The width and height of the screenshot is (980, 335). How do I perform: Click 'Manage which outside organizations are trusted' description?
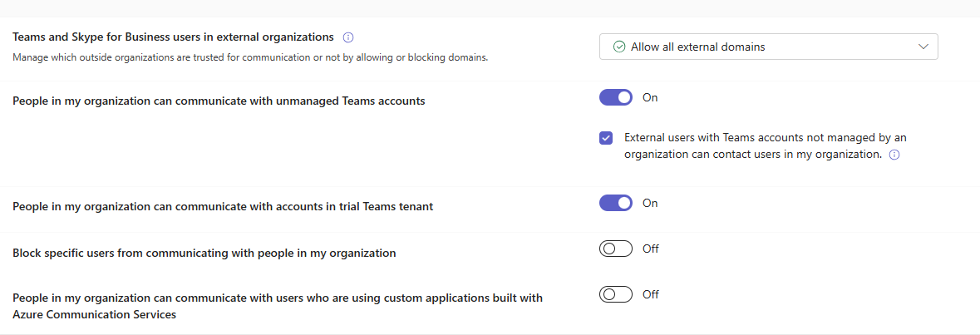(250, 57)
